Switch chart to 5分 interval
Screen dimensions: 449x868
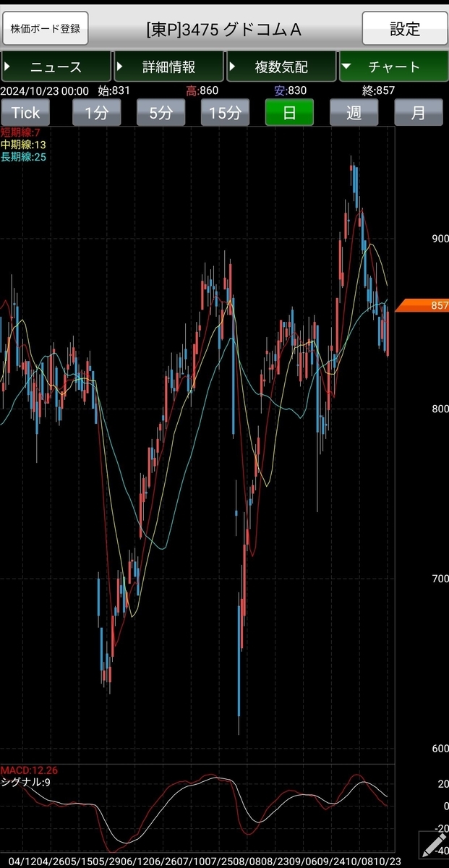click(161, 113)
